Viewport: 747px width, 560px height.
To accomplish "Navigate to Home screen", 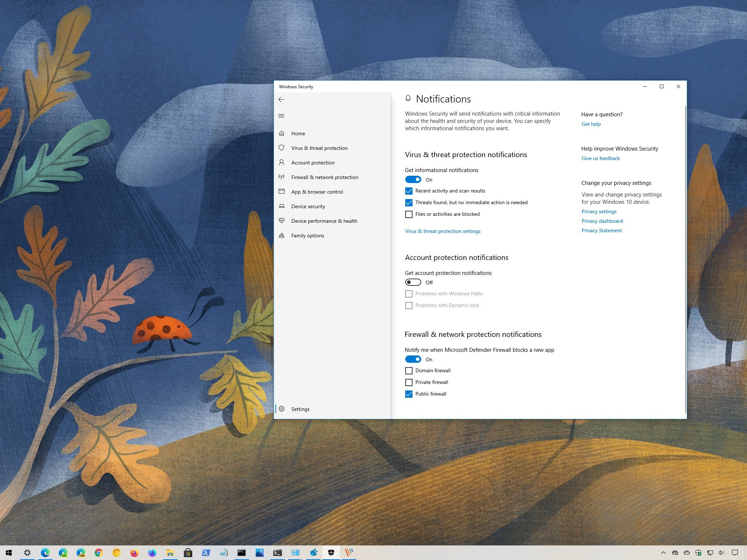I will pyautogui.click(x=298, y=133).
